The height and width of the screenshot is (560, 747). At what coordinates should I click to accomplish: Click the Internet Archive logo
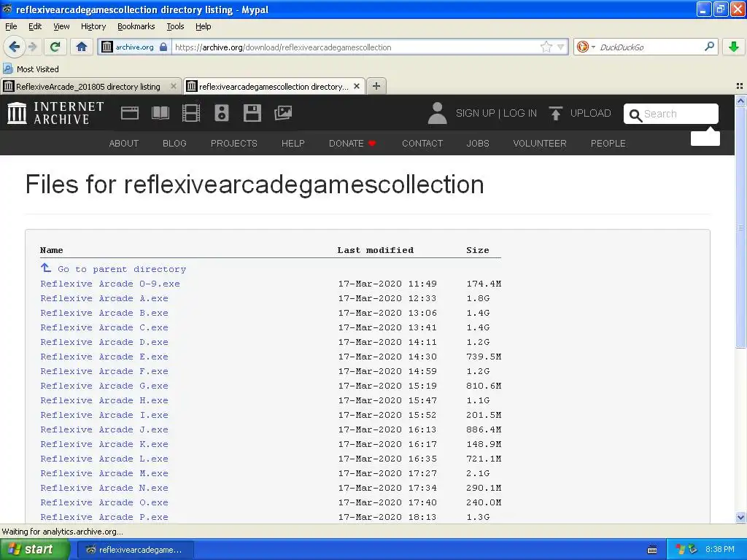pyautogui.click(x=55, y=113)
